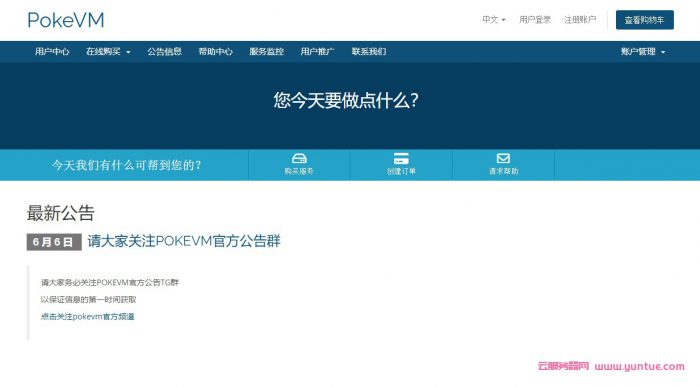This screenshot has width=700, height=387.
Task: Expand the 账户管理 dropdown
Action: tap(643, 52)
